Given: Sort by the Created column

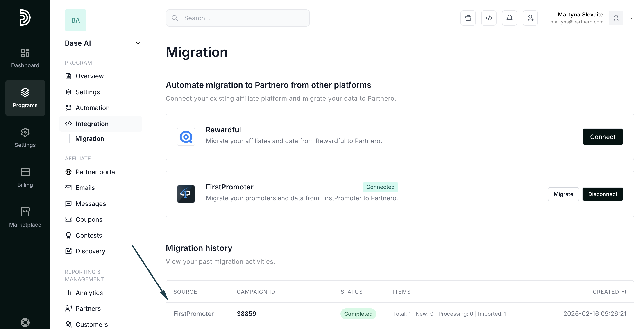Looking at the screenshot, I should point(609,291).
